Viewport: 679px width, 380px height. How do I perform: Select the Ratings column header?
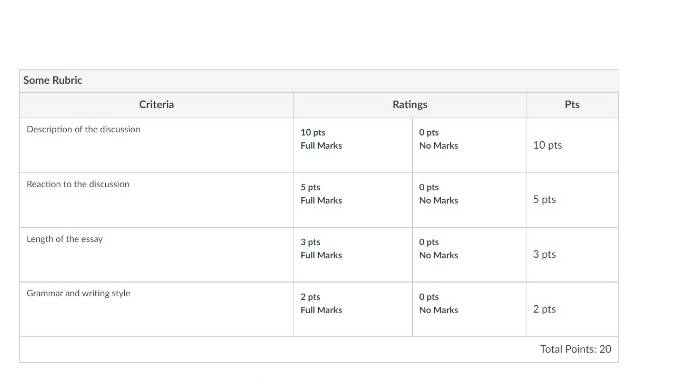410,104
